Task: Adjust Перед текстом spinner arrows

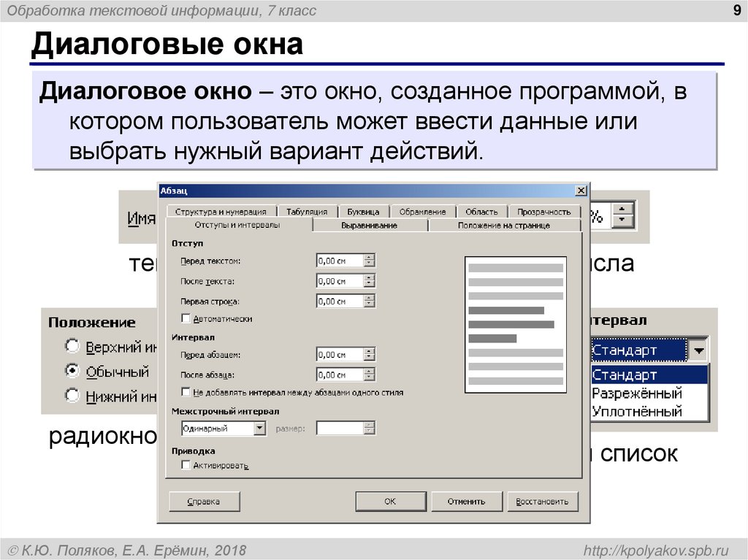Action: coord(369,261)
